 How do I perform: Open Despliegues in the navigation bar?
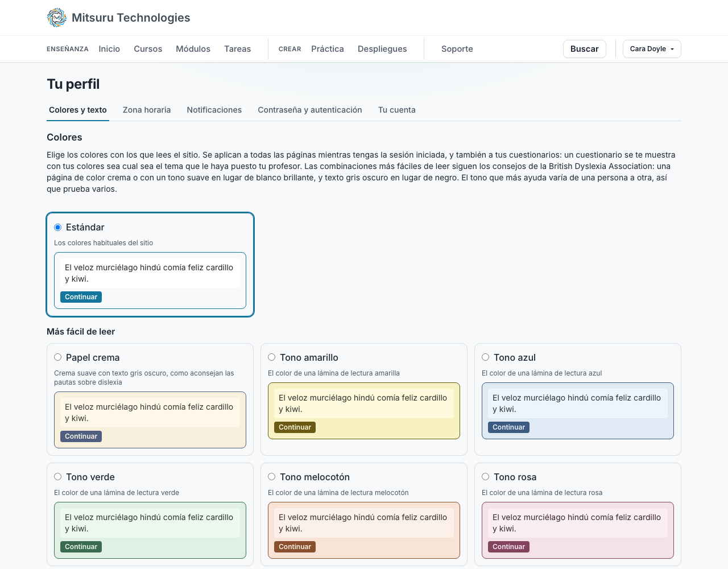[382, 49]
